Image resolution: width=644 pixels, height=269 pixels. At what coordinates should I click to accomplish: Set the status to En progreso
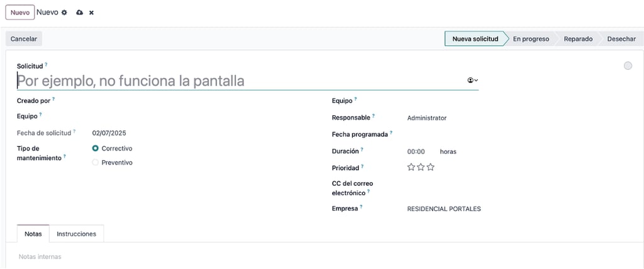point(531,39)
